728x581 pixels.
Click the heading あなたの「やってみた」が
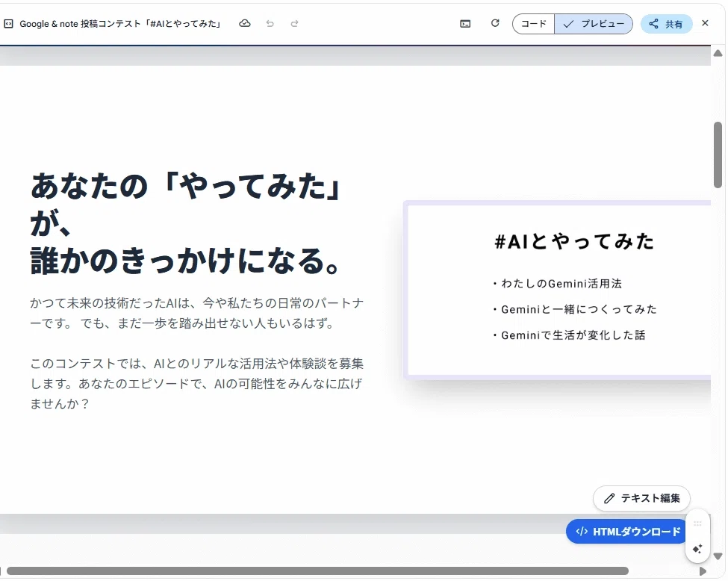pyautogui.click(x=186, y=205)
